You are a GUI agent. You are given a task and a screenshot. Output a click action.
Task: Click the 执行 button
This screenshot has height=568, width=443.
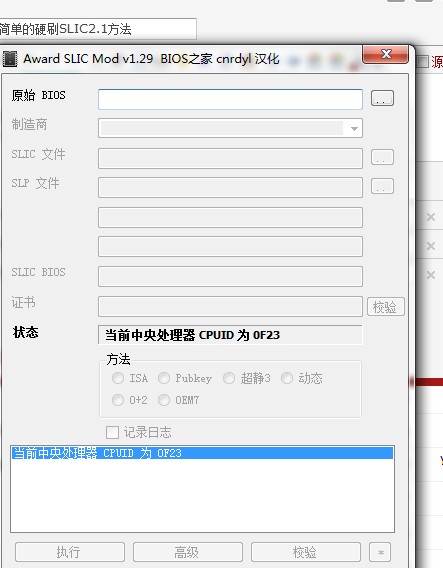point(70,552)
